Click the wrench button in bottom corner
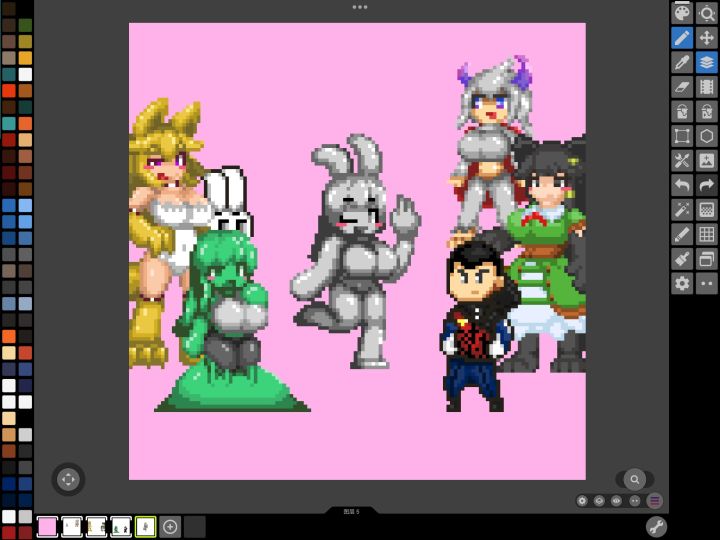The image size is (720, 540). pyautogui.click(x=656, y=527)
